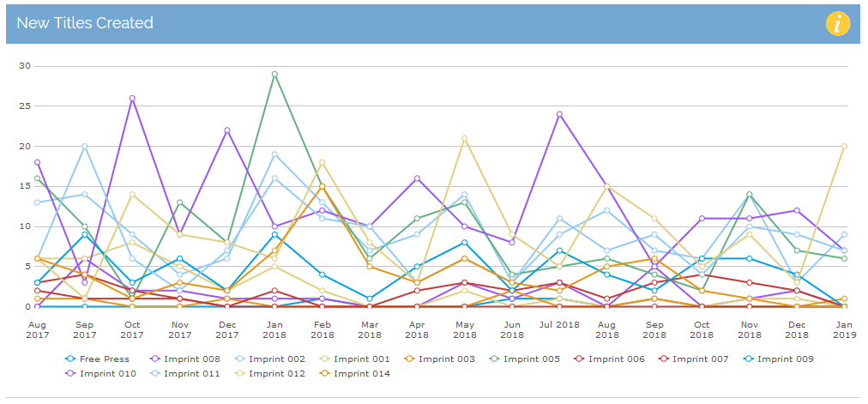Select purple peak marker in Jul 2018

tap(559, 114)
